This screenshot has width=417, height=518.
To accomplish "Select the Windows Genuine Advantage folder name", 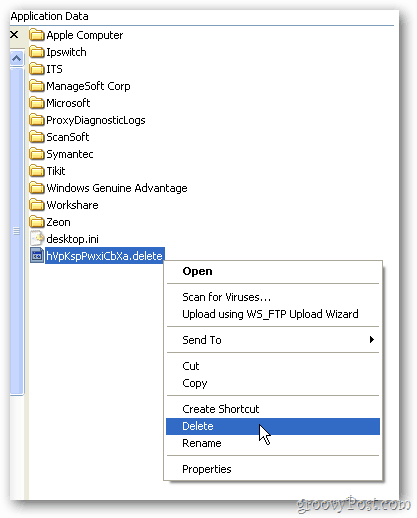I will [x=117, y=188].
